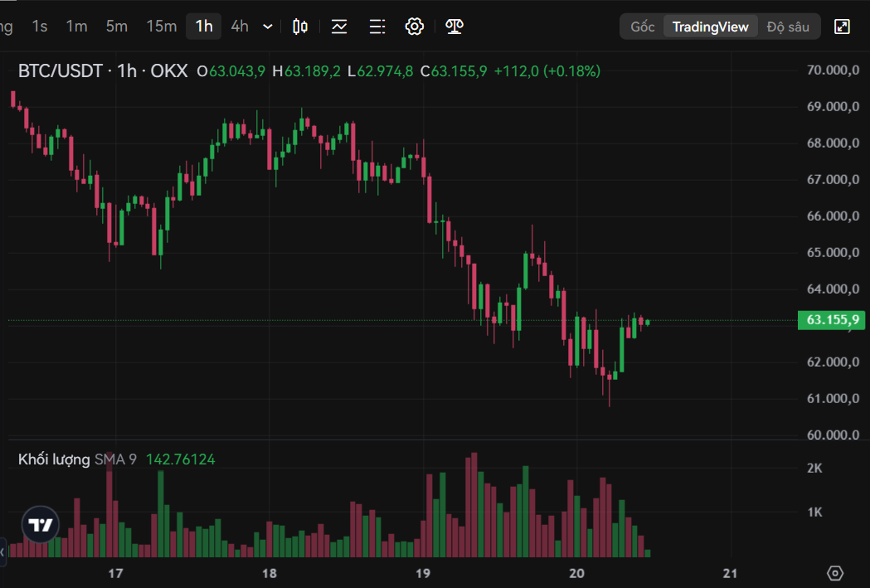Viewport: 870px width, 588px height.
Task: Switch to Độ sâu depth view
Action: click(x=788, y=27)
